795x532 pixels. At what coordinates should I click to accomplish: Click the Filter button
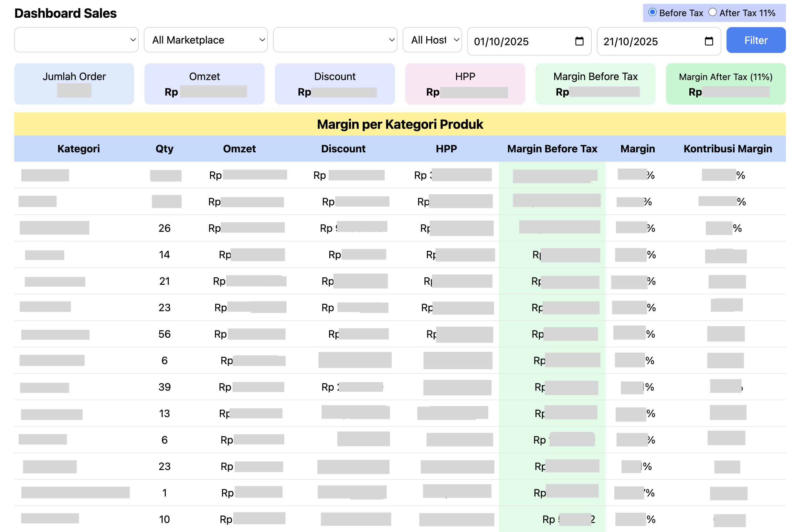pos(756,40)
